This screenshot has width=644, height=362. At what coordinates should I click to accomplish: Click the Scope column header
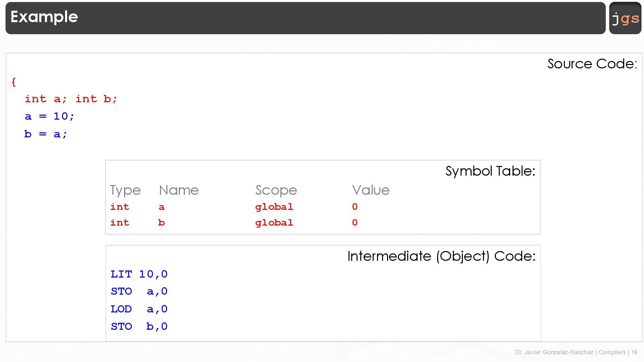click(x=276, y=190)
